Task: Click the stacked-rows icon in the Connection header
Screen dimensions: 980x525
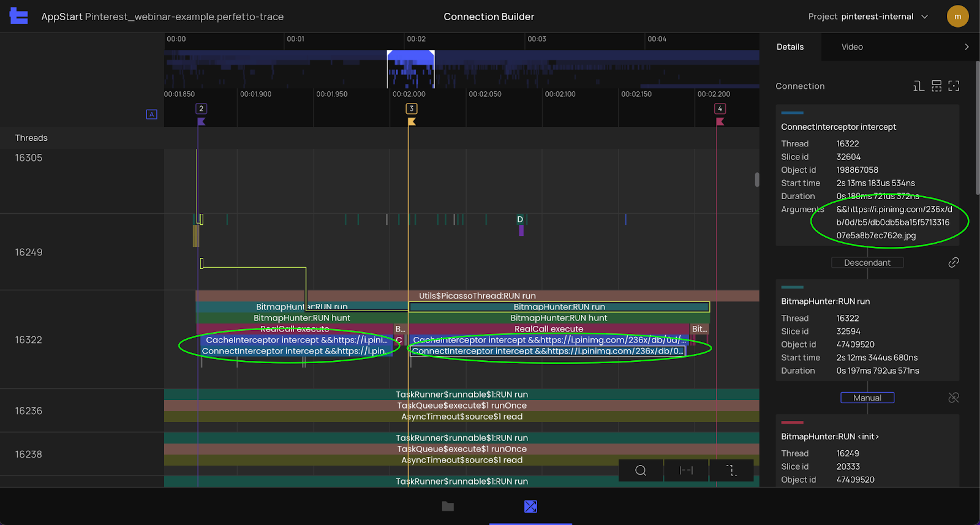Action: (x=936, y=86)
